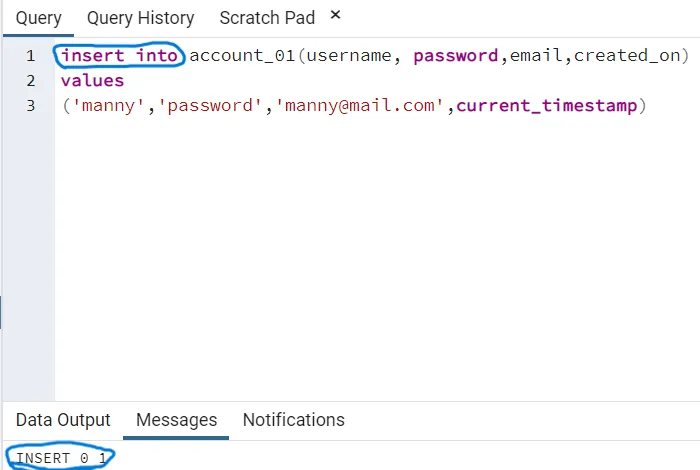The image size is (700, 470).
Task: Open the Query History tab
Action: click(140, 19)
